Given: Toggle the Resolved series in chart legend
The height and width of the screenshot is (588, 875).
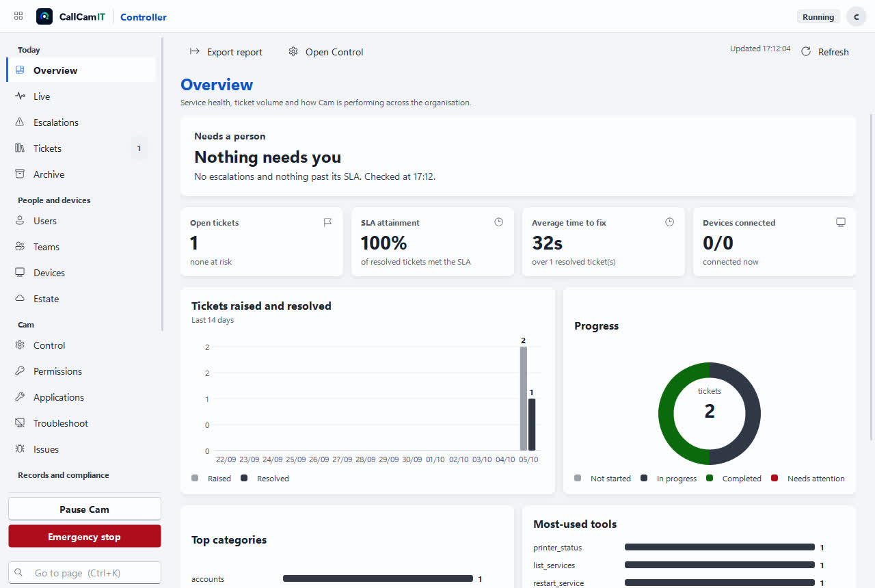Looking at the screenshot, I should [x=265, y=479].
